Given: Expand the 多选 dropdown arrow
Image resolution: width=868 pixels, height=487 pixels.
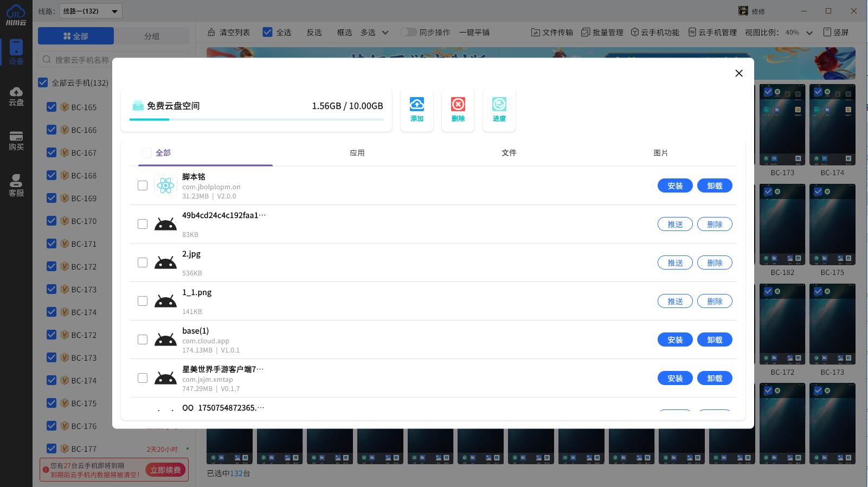Looking at the screenshot, I should point(385,33).
